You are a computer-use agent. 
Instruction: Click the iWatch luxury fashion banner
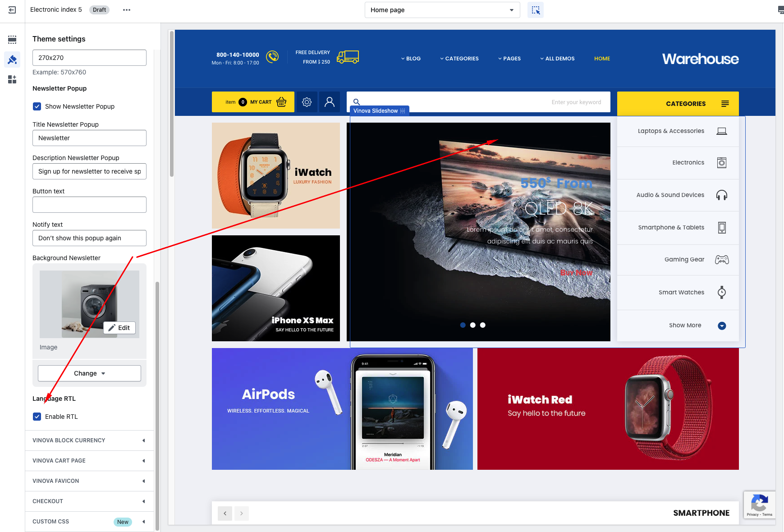(276, 176)
